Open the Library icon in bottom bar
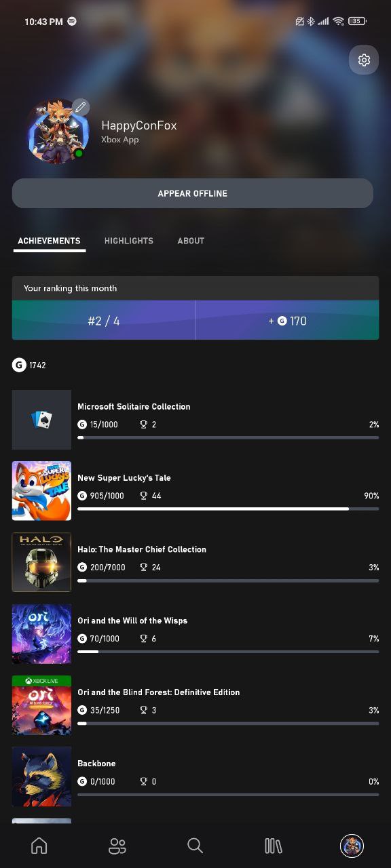The height and width of the screenshot is (868, 391). pos(273,846)
